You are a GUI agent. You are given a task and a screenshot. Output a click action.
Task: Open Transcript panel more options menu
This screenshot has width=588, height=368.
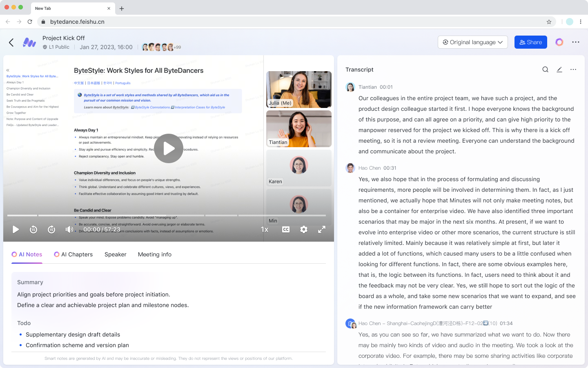(573, 70)
